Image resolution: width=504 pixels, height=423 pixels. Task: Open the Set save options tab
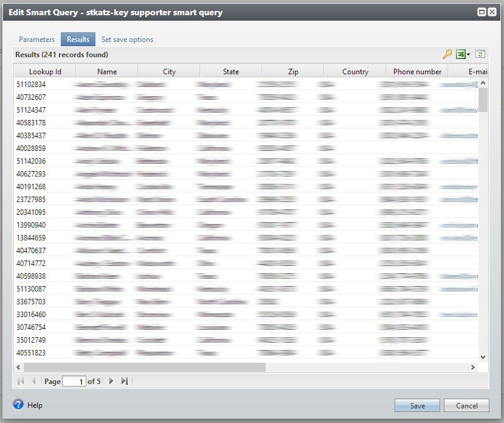pos(127,40)
